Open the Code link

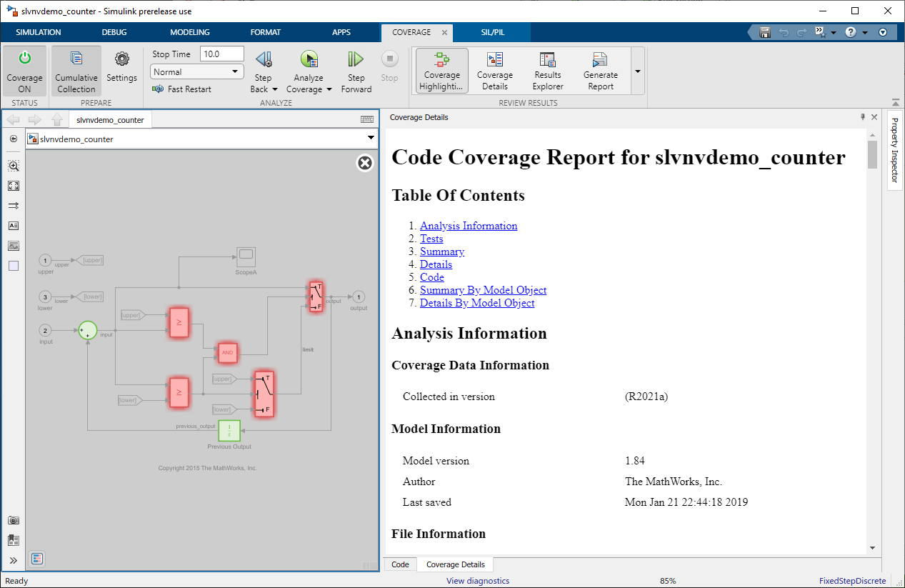pos(432,277)
